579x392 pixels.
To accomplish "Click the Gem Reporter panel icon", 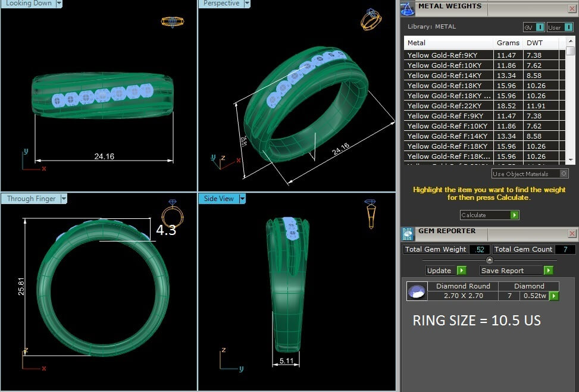I will pos(407,234).
